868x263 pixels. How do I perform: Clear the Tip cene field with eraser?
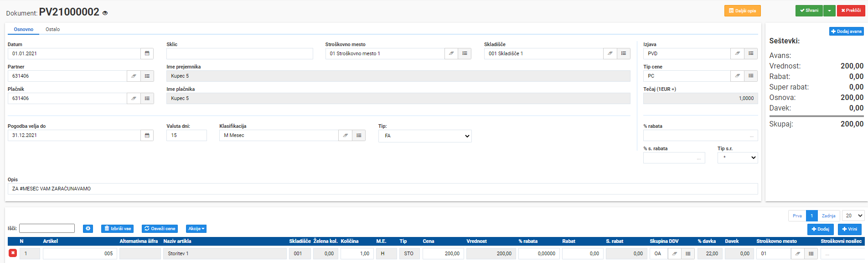click(737, 76)
